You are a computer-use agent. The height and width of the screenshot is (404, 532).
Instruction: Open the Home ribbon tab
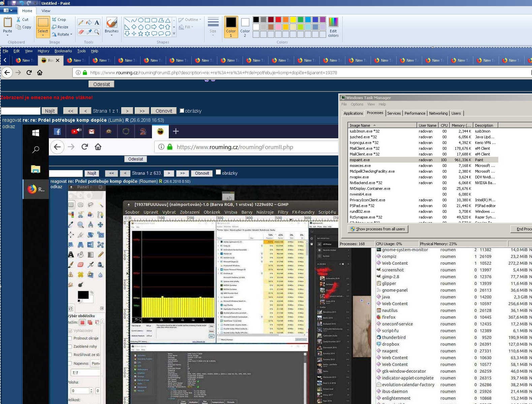tap(27, 11)
